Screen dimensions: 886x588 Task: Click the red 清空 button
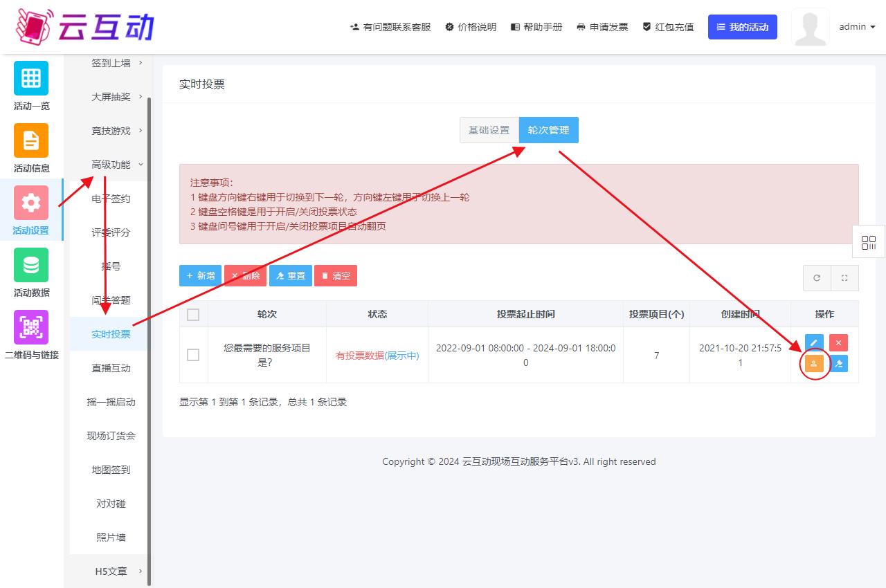(336, 275)
